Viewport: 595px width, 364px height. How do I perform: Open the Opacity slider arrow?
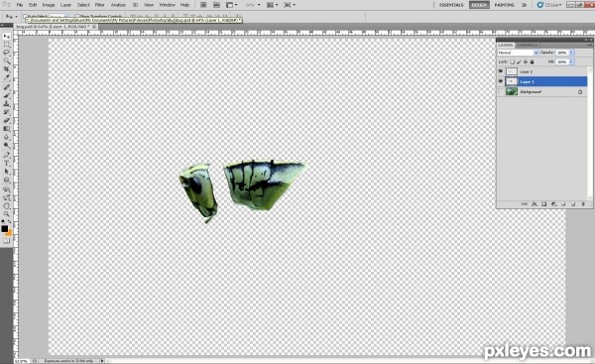[x=571, y=53]
